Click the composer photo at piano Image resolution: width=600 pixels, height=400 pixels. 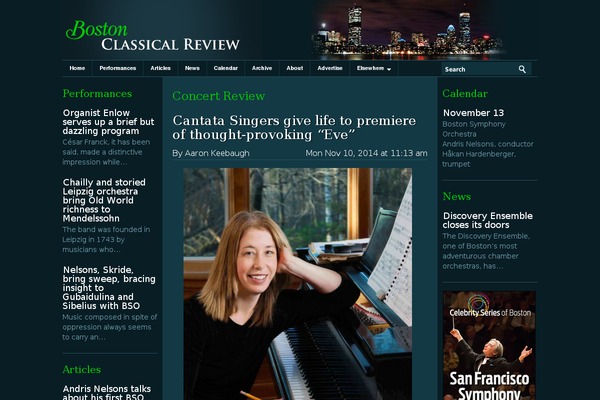click(x=298, y=284)
